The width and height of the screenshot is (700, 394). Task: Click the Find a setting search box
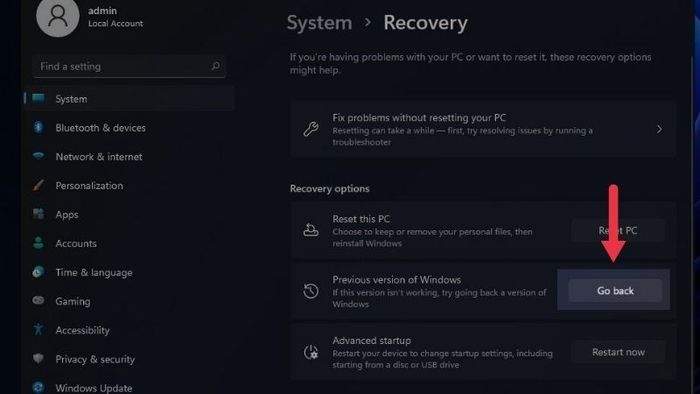[x=129, y=66]
